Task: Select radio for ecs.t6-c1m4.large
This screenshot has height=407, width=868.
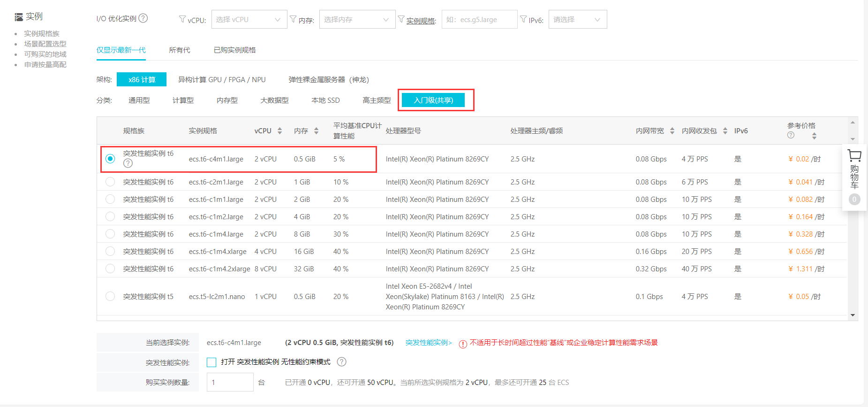Action: point(110,234)
